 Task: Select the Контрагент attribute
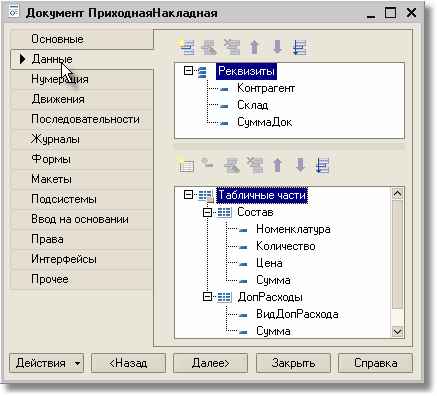[x=266, y=89]
